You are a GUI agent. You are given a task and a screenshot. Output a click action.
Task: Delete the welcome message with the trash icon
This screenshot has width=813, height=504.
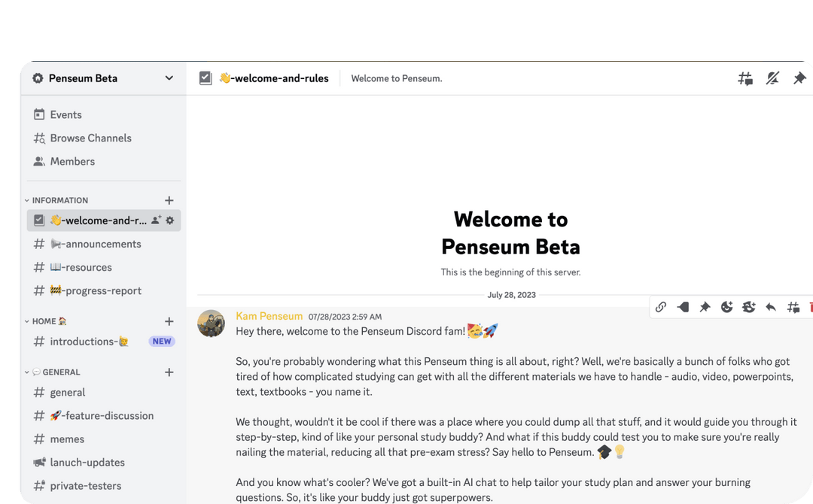(x=810, y=307)
